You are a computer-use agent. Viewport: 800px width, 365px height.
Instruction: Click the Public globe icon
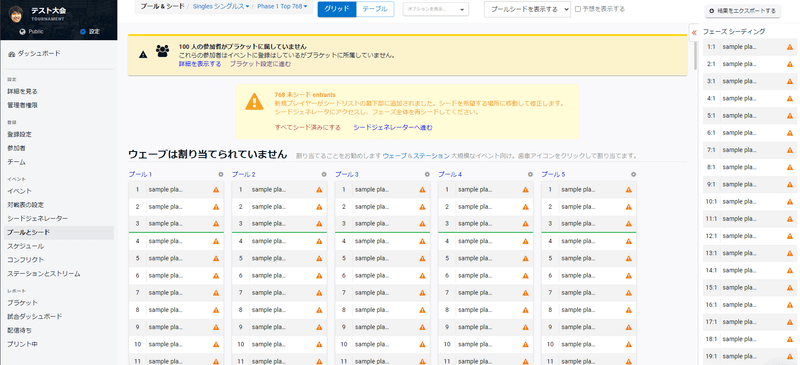pyautogui.click(x=22, y=32)
